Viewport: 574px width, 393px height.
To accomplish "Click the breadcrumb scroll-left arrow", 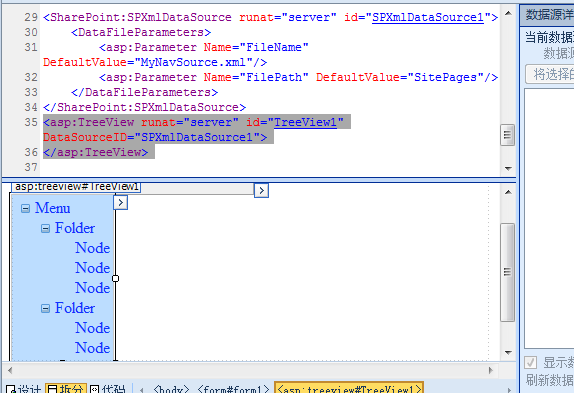I will (x=142, y=390).
